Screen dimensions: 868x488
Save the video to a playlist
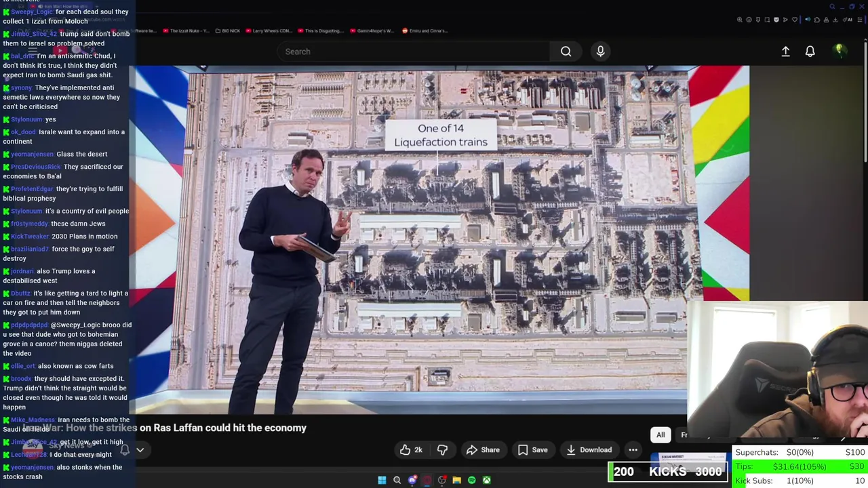532,449
